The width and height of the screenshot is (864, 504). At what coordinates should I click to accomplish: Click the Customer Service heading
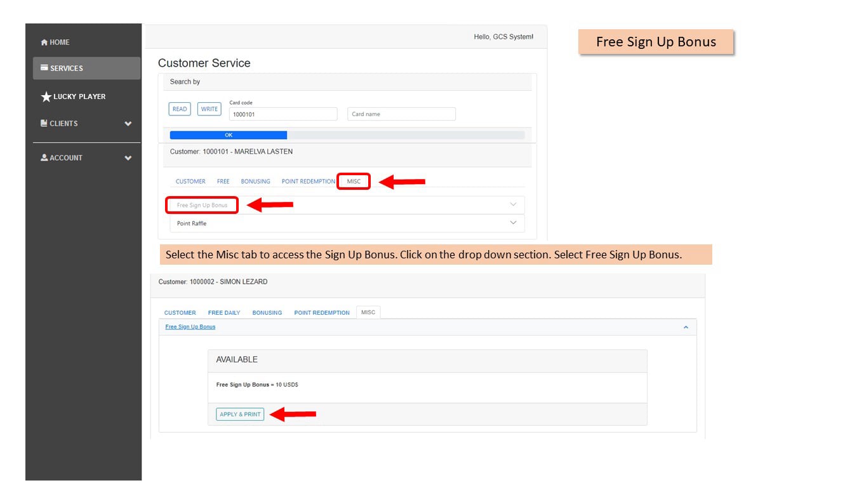point(204,63)
